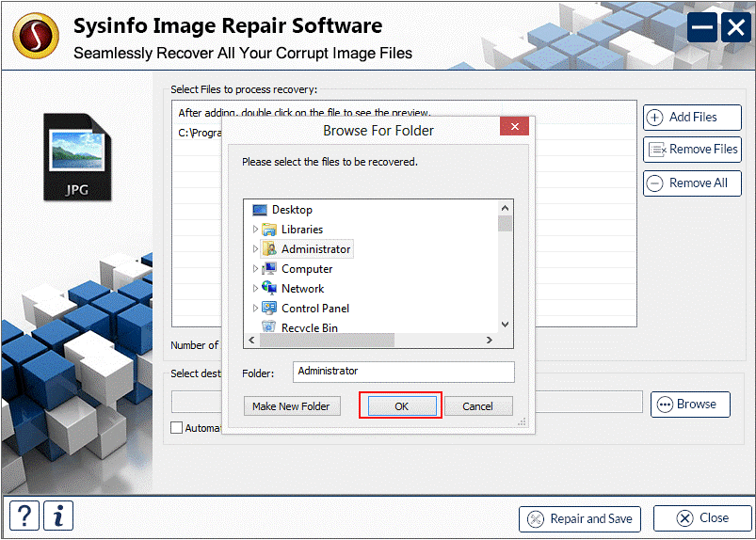Expand the Computer tree node
The height and width of the screenshot is (540, 756).
click(x=255, y=269)
